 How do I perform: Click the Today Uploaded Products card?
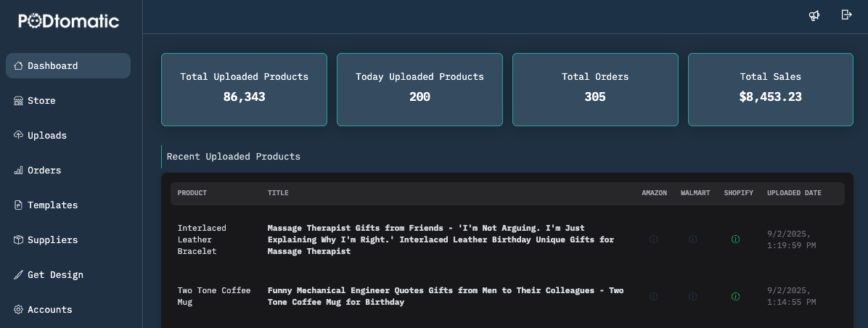419,89
